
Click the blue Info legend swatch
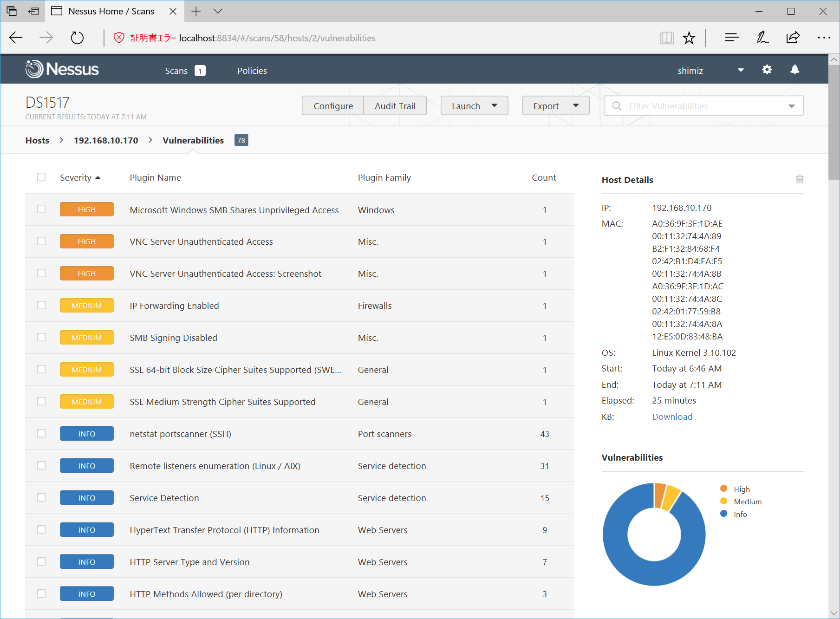[x=723, y=514]
